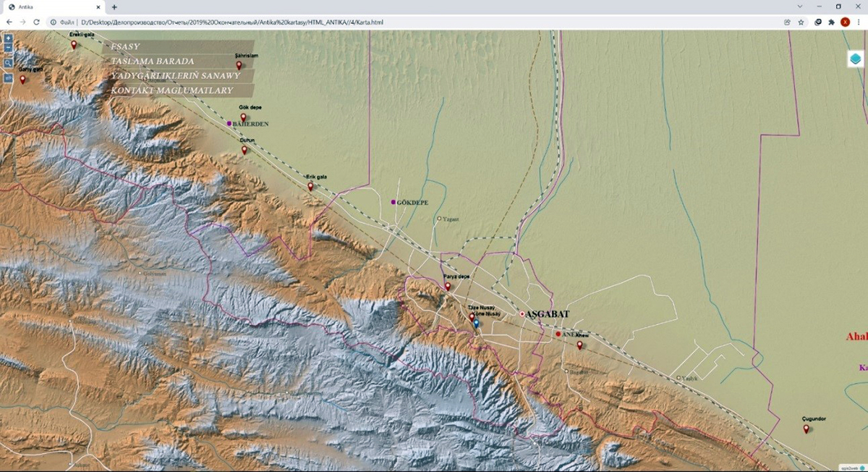Open Chrome three-dot menu

859,22
